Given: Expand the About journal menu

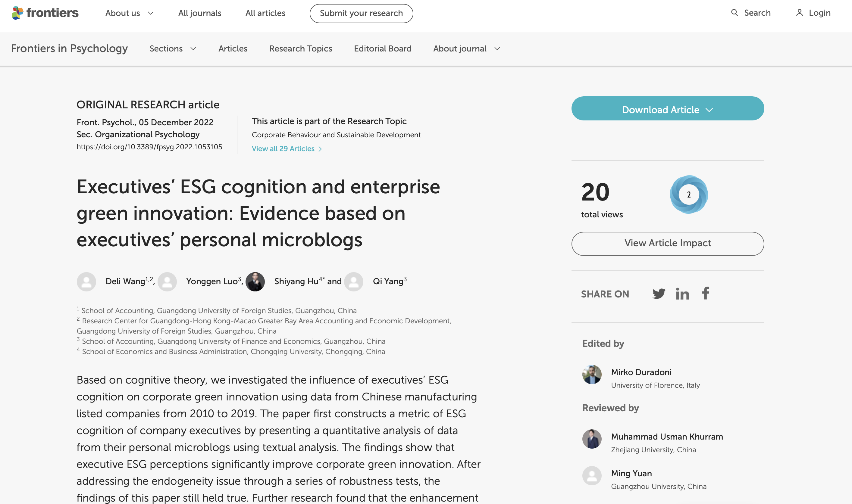Looking at the screenshot, I should pyautogui.click(x=466, y=49).
